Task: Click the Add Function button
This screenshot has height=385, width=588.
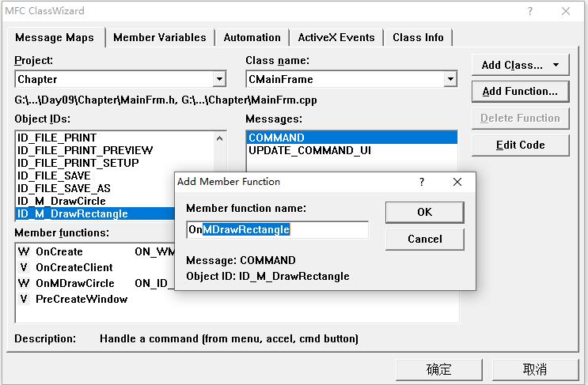Action: (x=520, y=92)
